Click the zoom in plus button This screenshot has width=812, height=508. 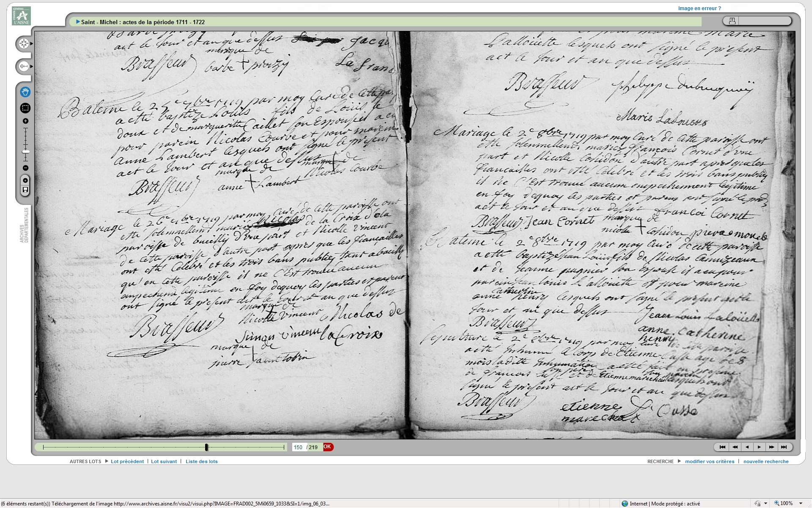pyautogui.click(x=25, y=121)
